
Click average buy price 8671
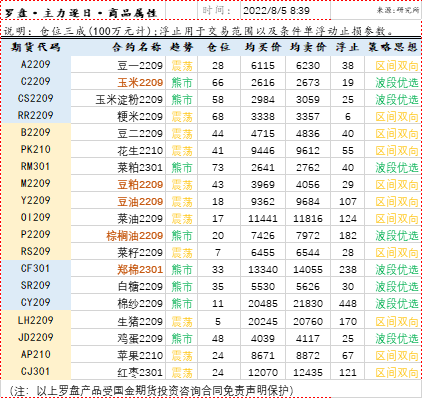pos(263,356)
